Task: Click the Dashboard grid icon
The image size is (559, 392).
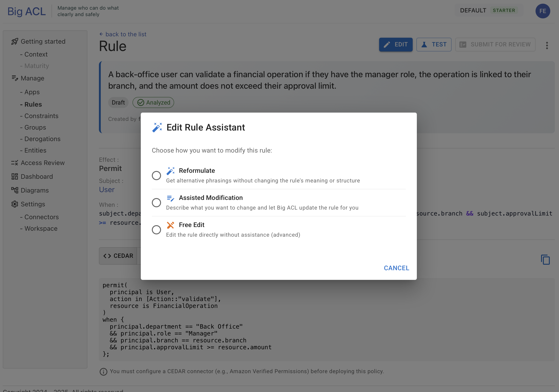Action: 15,176
